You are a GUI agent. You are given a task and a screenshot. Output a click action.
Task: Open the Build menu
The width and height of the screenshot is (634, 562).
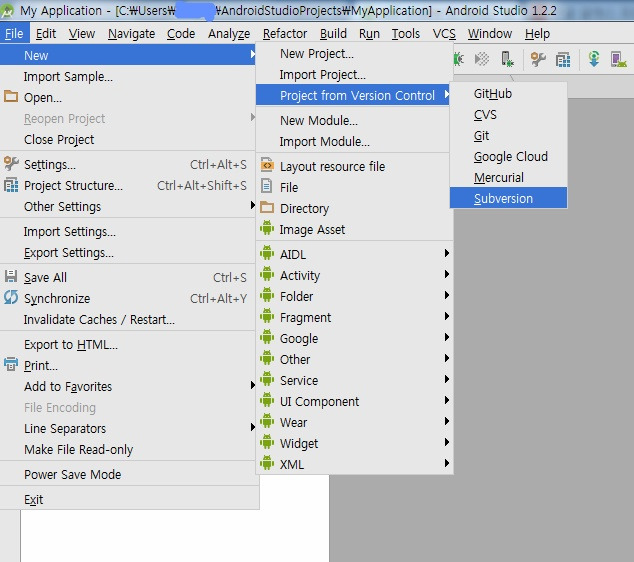333,34
